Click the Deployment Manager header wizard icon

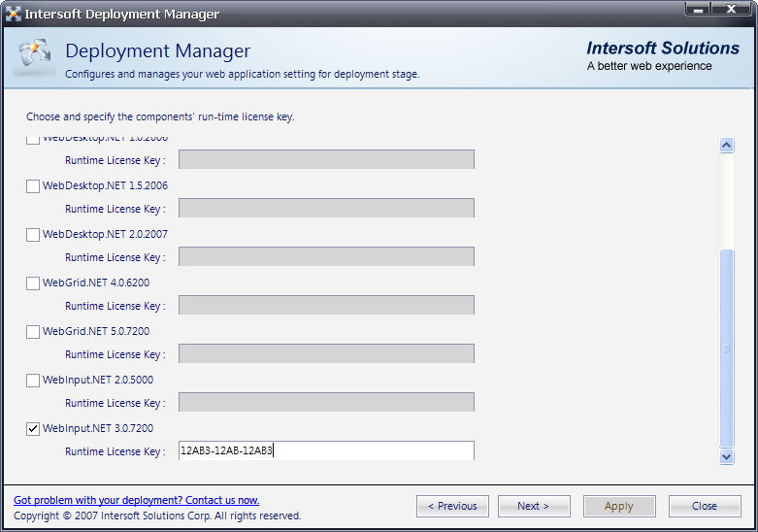[35, 57]
